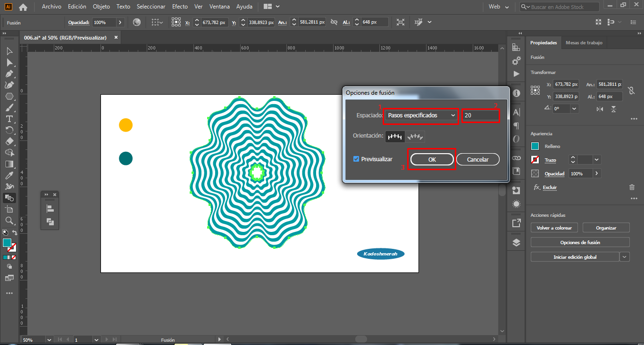Open the Asset Export panel icon
This screenshot has width=644, height=345.
point(516,223)
